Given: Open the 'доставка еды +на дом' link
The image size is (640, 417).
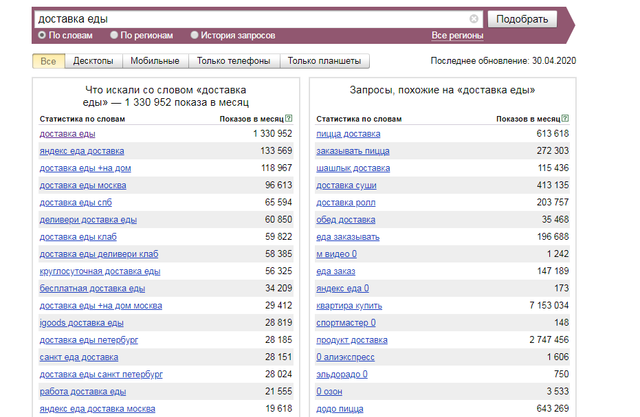Looking at the screenshot, I should coord(85,168).
